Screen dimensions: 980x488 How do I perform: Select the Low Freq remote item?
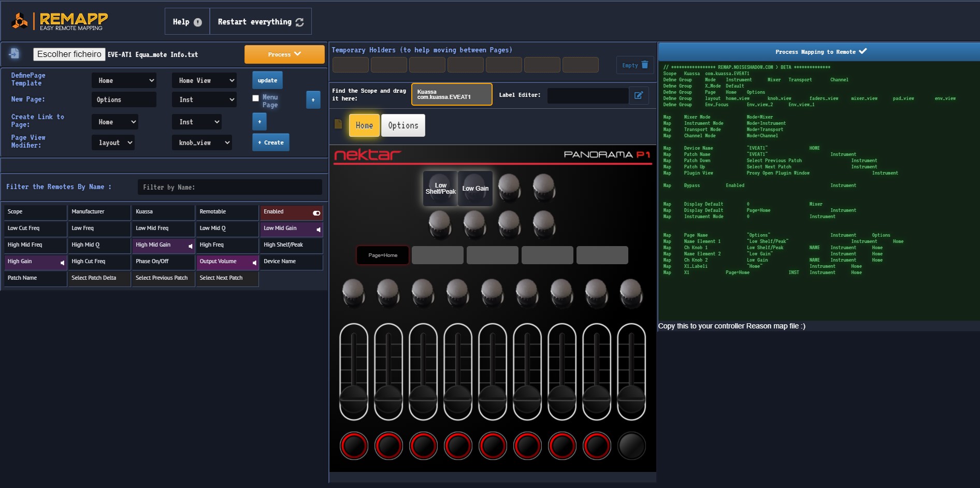click(x=99, y=228)
